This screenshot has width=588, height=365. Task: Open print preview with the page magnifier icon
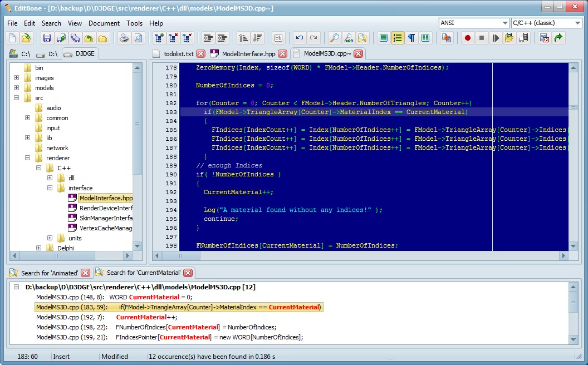tap(138, 38)
